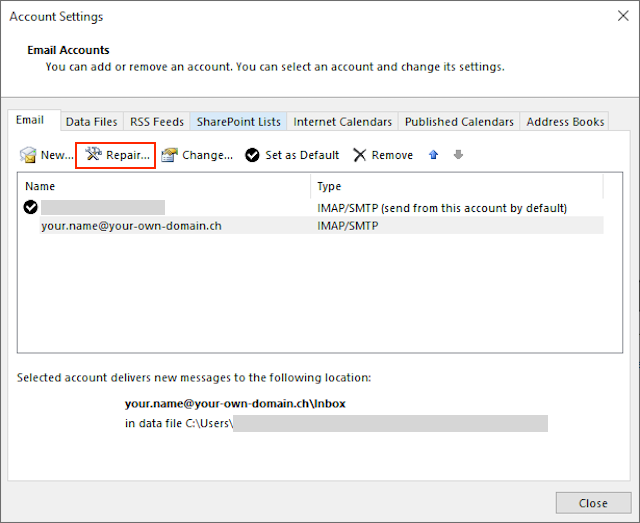Click the bold your.name@your-own-domain.ch\Inbox location text
Screen dimensions: 640x523
235,404
